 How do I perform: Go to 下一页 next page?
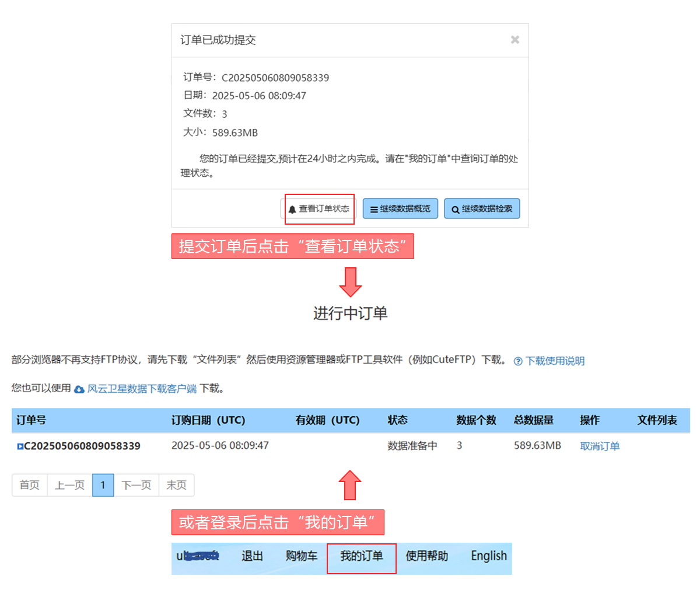[136, 485]
